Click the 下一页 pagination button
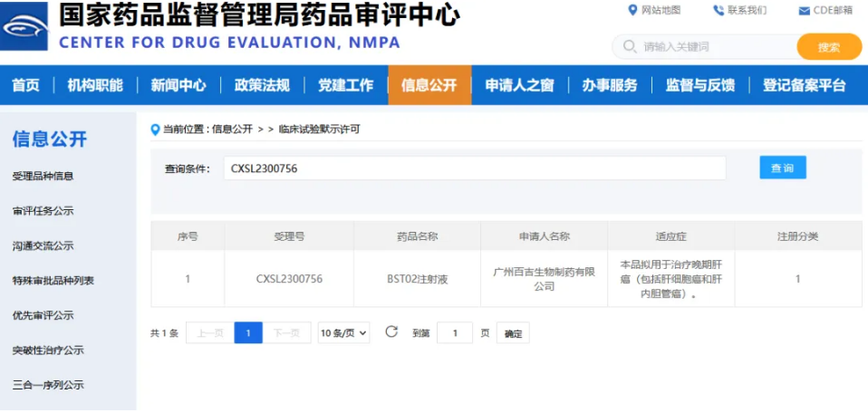This screenshot has width=868, height=413. 286,332
